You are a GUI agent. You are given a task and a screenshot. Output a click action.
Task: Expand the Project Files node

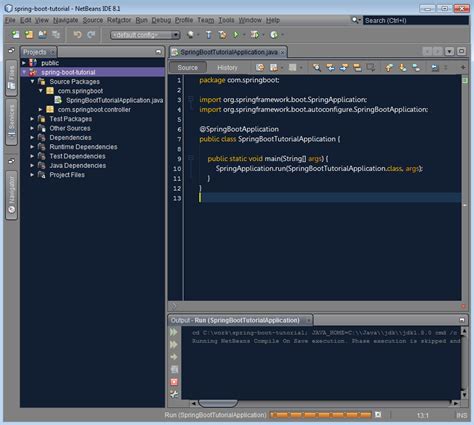32,175
